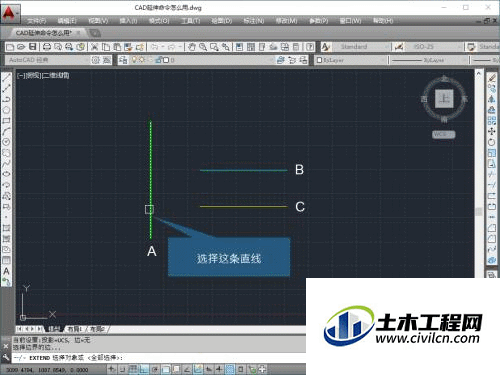Click the 二维线框 visual style control
The image size is (500, 375).
tap(56, 76)
